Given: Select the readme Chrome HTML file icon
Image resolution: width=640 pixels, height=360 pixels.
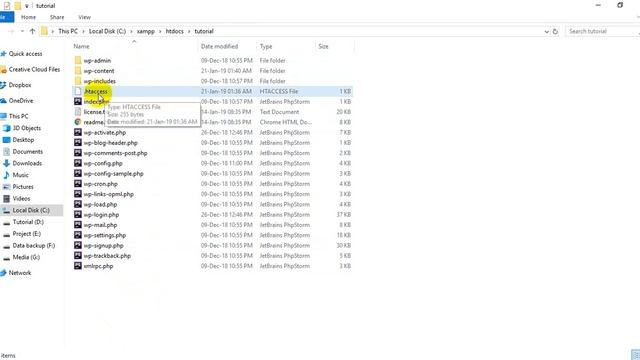Looking at the screenshot, I should click(78, 122).
